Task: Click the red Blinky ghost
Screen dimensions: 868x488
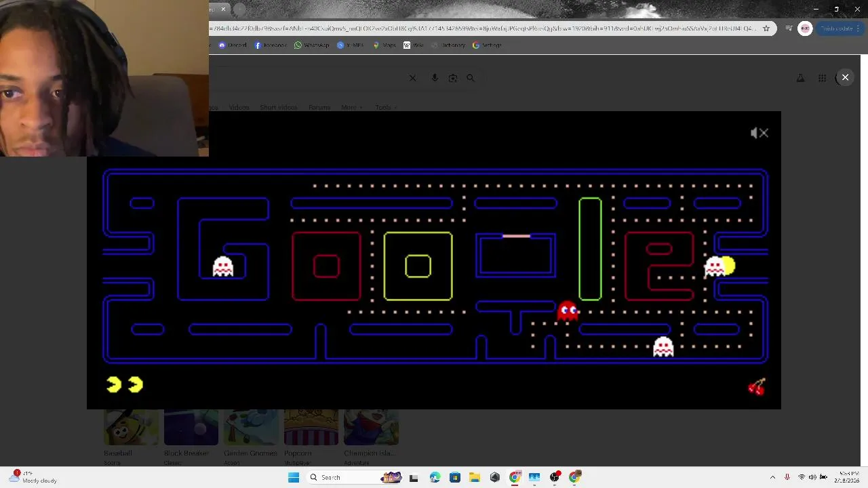Action: (x=568, y=311)
